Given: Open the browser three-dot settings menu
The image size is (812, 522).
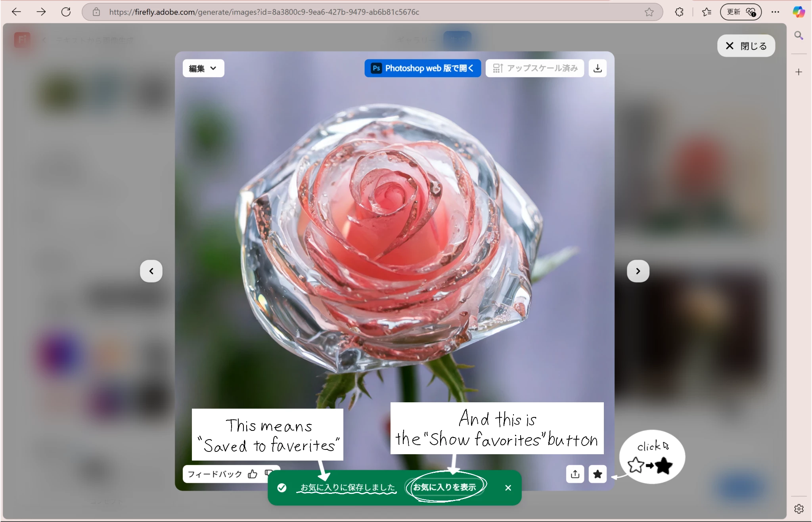Looking at the screenshot, I should (775, 12).
